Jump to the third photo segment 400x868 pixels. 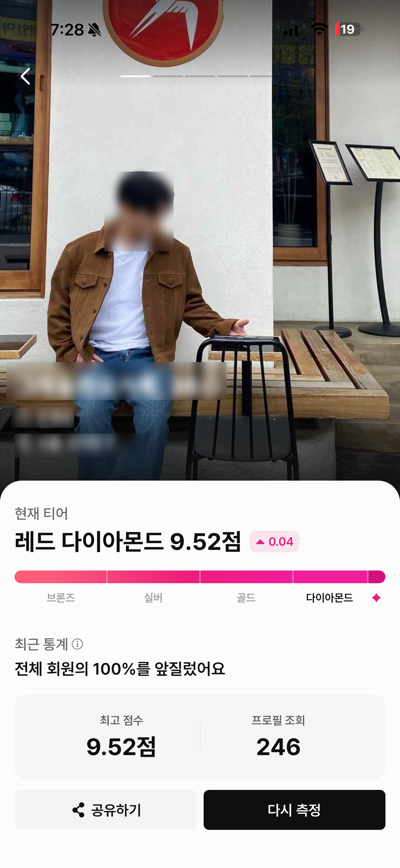click(200, 76)
